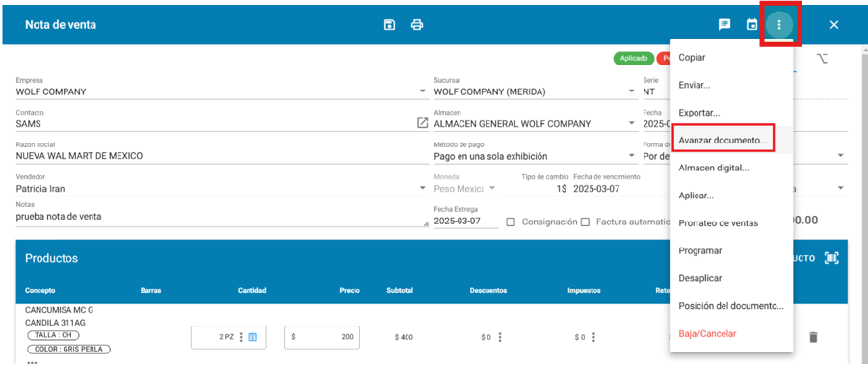This screenshot has height=365, width=868.
Task: Click the Concepto column header
Action: coord(39,290)
